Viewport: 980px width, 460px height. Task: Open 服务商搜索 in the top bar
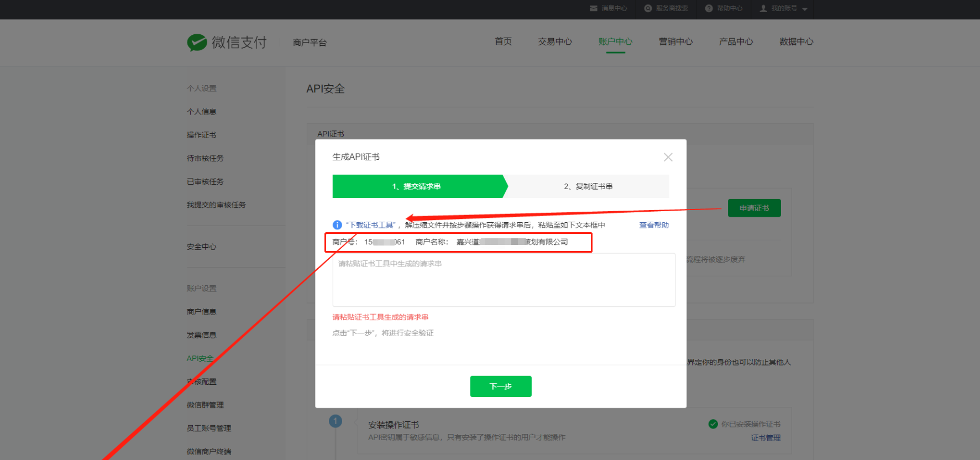[672, 8]
